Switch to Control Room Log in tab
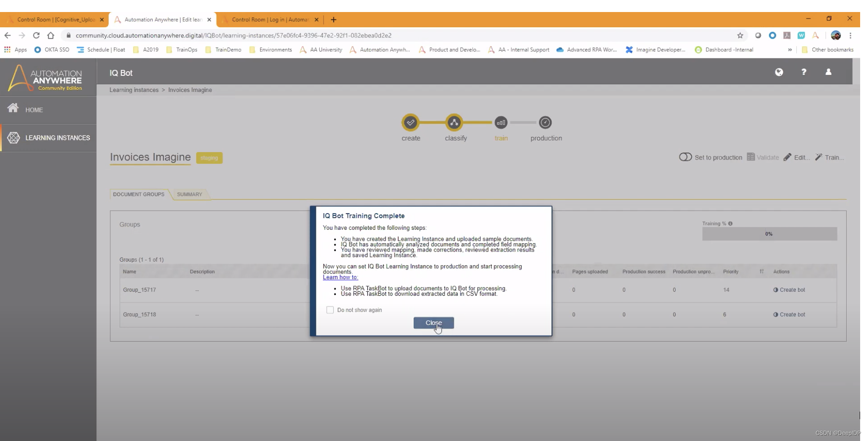This screenshot has height=441, width=868. pyautogui.click(x=271, y=19)
